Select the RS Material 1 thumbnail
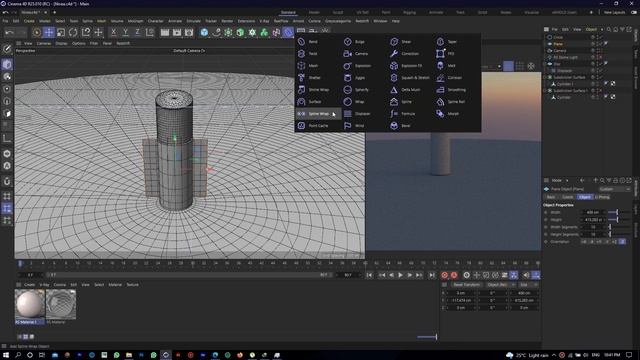The width and height of the screenshot is (640, 360). pyautogui.click(x=30, y=304)
